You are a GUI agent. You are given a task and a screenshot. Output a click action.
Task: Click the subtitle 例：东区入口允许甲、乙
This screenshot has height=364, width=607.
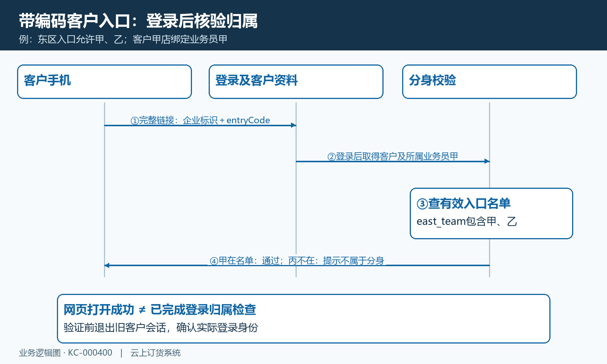[x=123, y=39]
